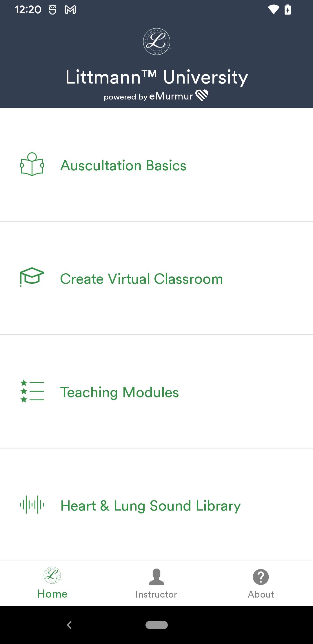Tap the Instructor person icon
The width and height of the screenshot is (313, 644).
click(x=156, y=577)
